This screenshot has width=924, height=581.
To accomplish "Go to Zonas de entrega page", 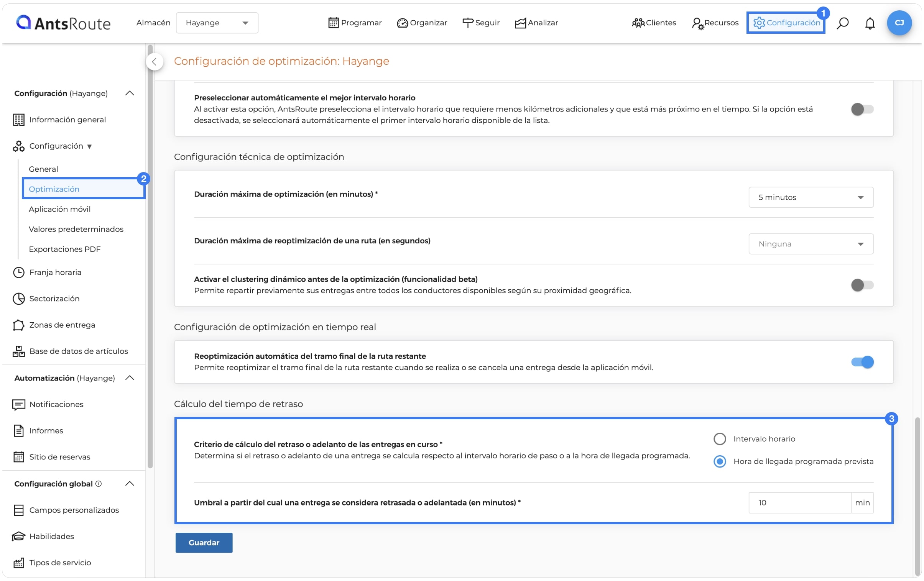I will (x=62, y=325).
